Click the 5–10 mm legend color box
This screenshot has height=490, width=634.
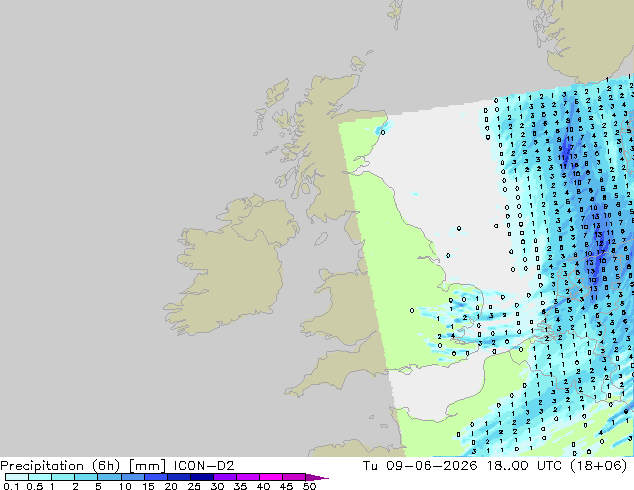tap(110, 477)
